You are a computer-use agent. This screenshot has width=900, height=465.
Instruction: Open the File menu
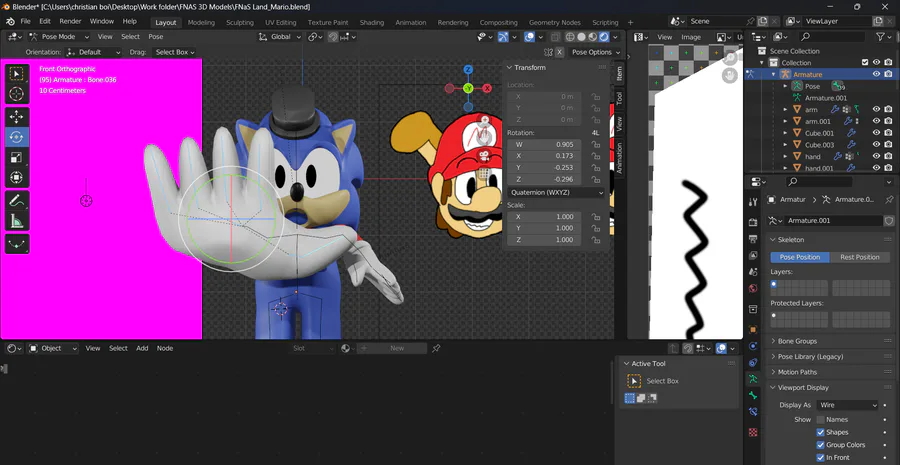[x=26, y=21]
